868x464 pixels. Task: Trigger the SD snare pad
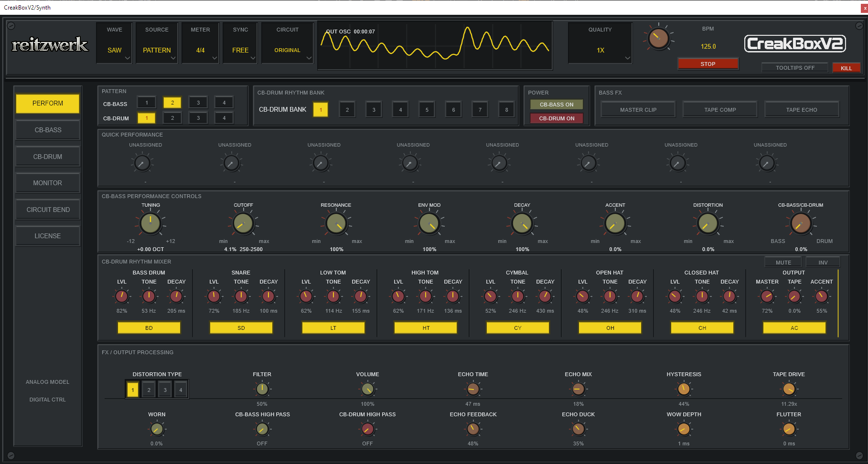point(241,328)
